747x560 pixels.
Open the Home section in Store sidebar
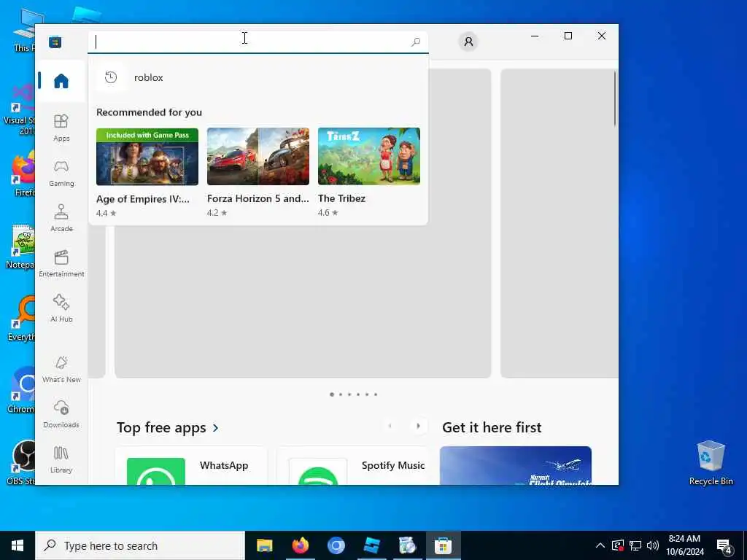pos(61,81)
